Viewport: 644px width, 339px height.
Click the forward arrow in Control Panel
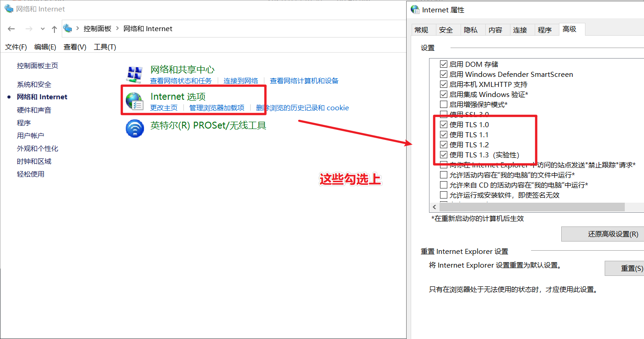28,29
